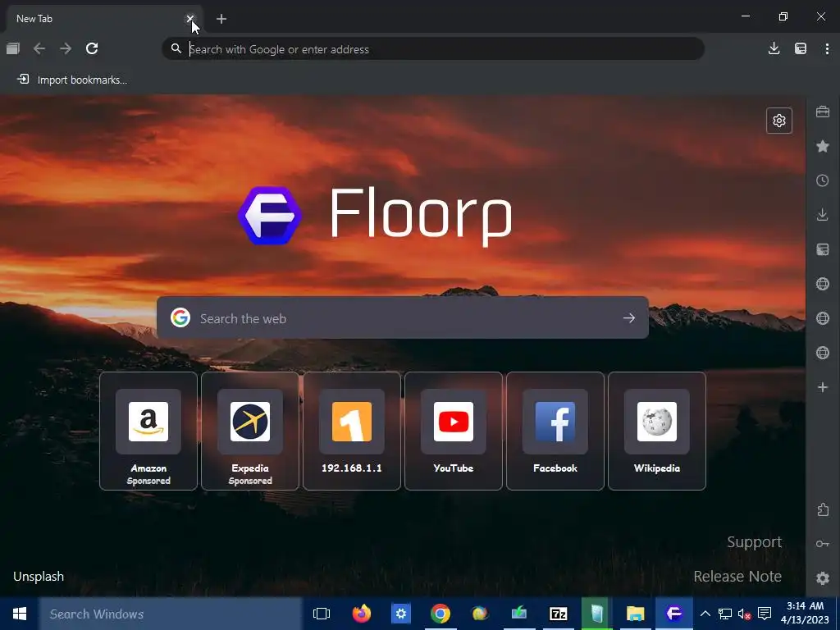Launch Firefox from the taskbar

(362, 614)
